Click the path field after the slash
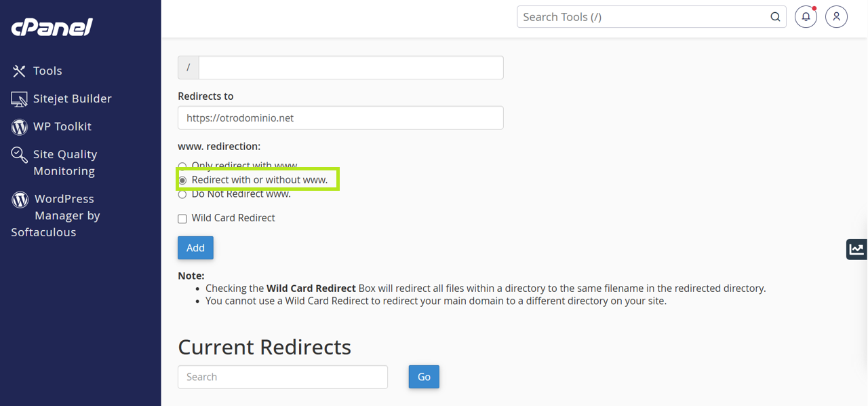This screenshot has width=868, height=406. [x=351, y=68]
